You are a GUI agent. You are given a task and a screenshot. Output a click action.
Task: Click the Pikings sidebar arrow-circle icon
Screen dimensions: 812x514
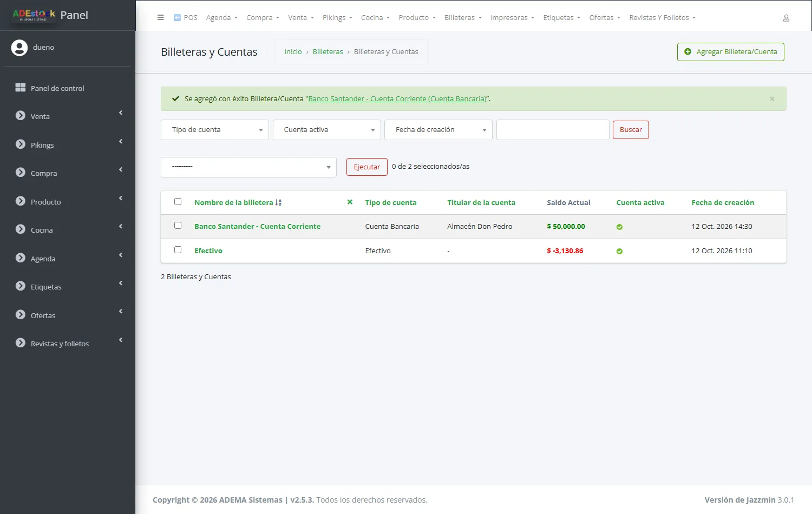point(21,144)
